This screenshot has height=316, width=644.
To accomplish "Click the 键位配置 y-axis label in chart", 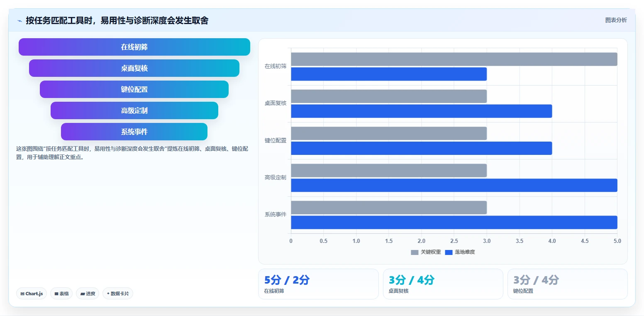I will pos(276,141).
